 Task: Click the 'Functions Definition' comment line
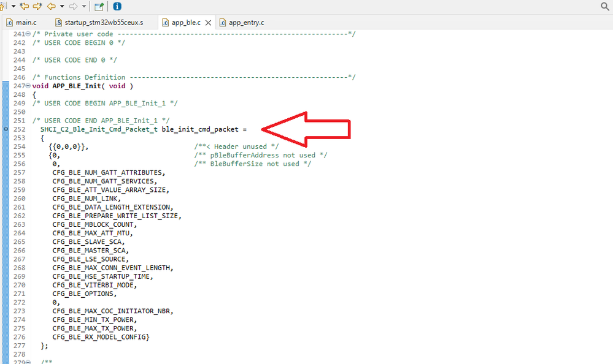(194, 77)
